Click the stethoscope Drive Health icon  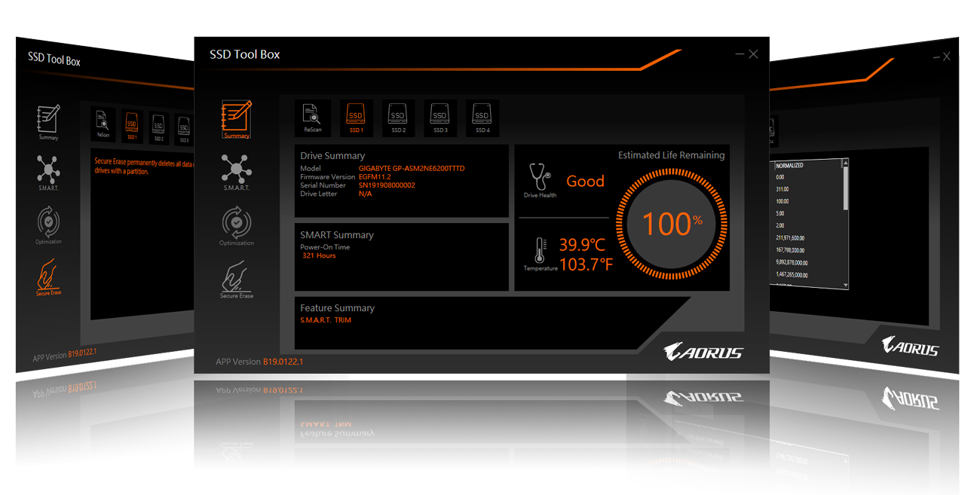click(540, 178)
